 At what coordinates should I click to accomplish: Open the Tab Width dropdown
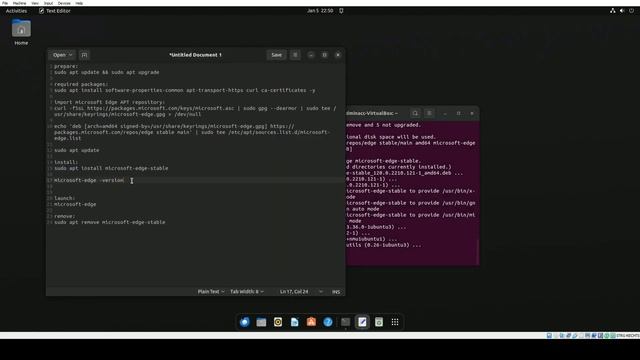tap(247, 292)
